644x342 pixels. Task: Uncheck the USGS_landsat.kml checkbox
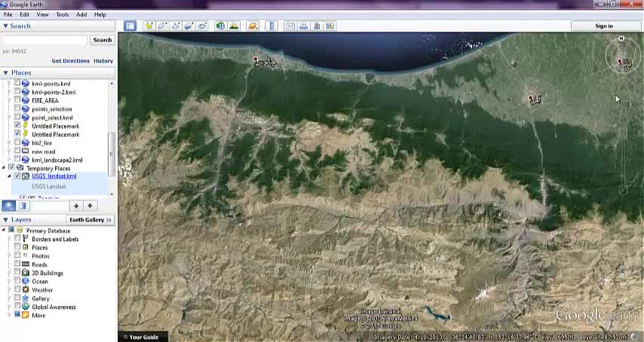[x=17, y=176]
